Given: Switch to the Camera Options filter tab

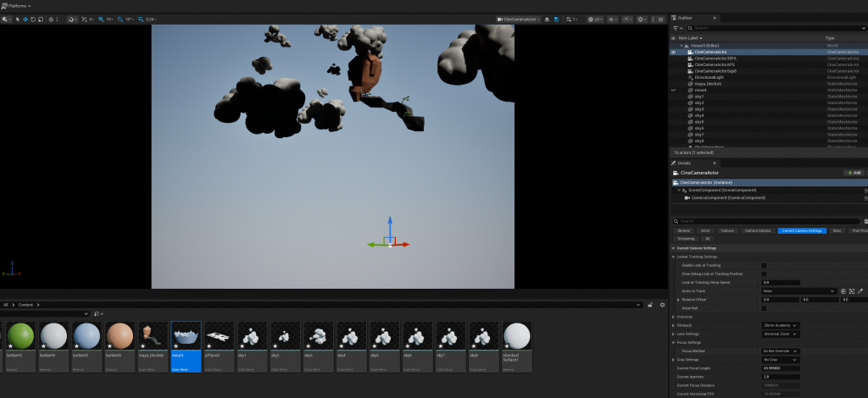Looking at the screenshot, I should pyautogui.click(x=757, y=230).
